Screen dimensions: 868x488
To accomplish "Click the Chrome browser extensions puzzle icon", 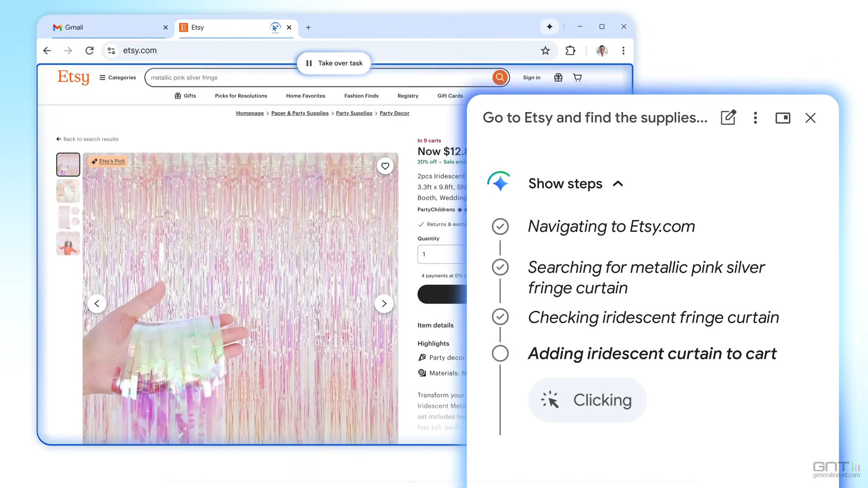I will pyautogui.click(x=570, y=50).
